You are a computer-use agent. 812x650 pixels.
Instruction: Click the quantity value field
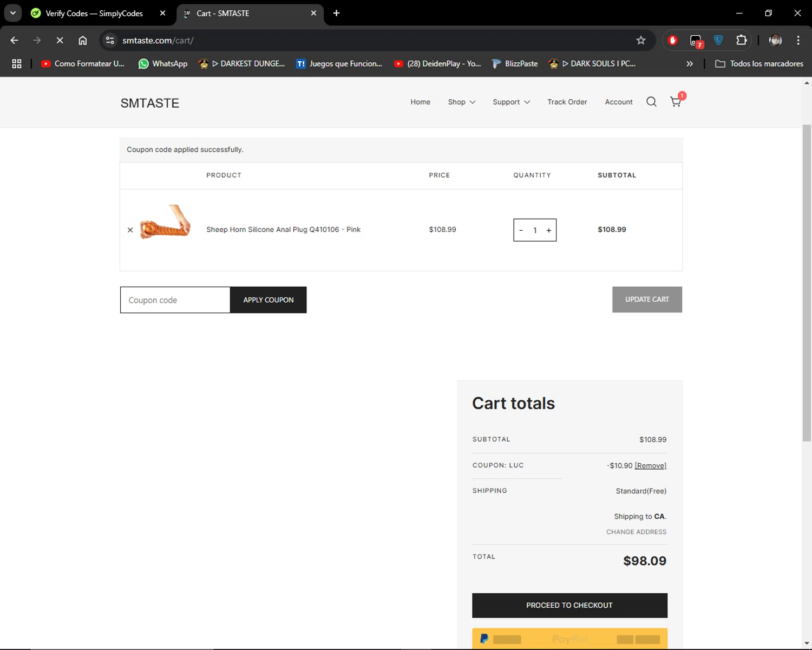point(535,230)
